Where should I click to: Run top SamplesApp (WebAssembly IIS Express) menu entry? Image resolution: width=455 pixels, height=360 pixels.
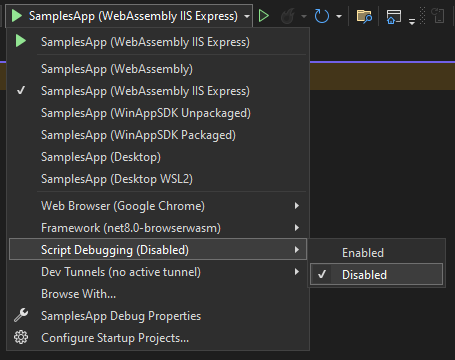(x=158, y=42)
